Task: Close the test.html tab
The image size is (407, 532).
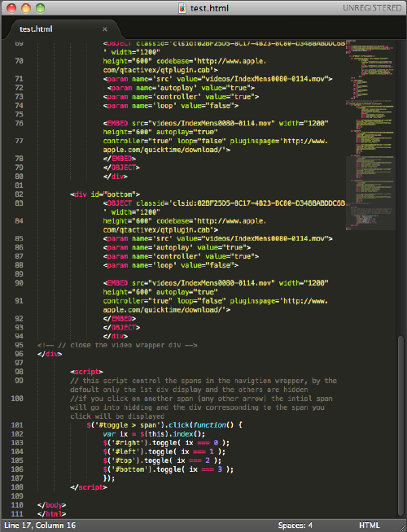Action: tap(105, 29)
